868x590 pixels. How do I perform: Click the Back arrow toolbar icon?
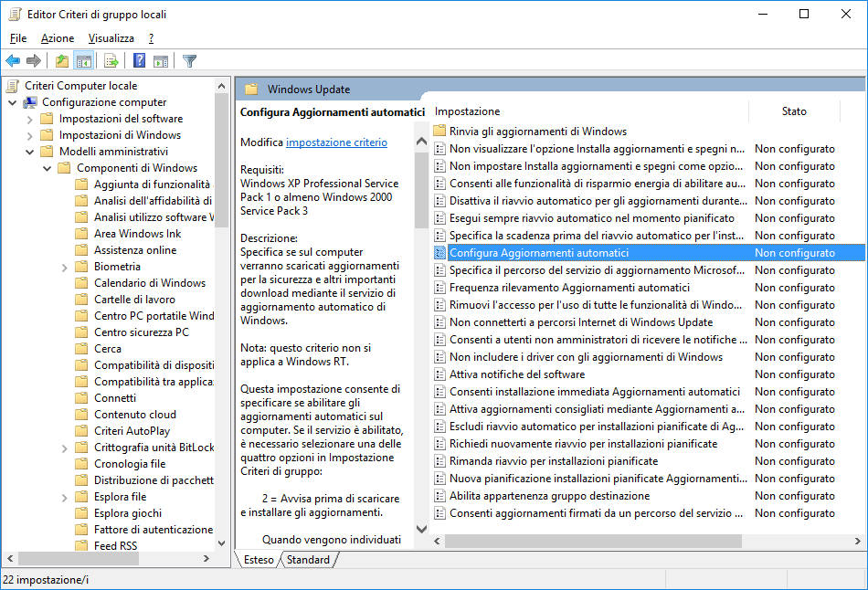pyautogui.click(x=13, y=61)
